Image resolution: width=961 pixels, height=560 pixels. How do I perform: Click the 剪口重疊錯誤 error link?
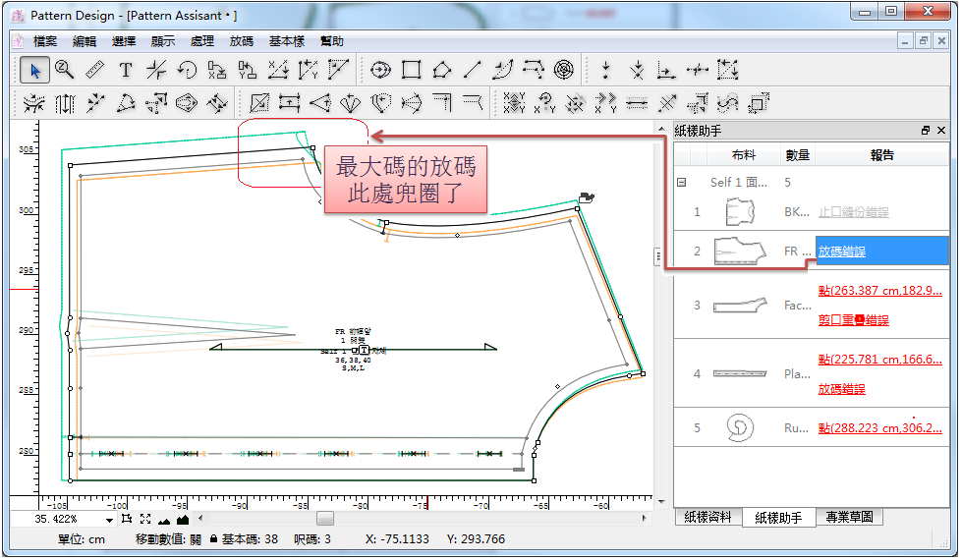853,320
